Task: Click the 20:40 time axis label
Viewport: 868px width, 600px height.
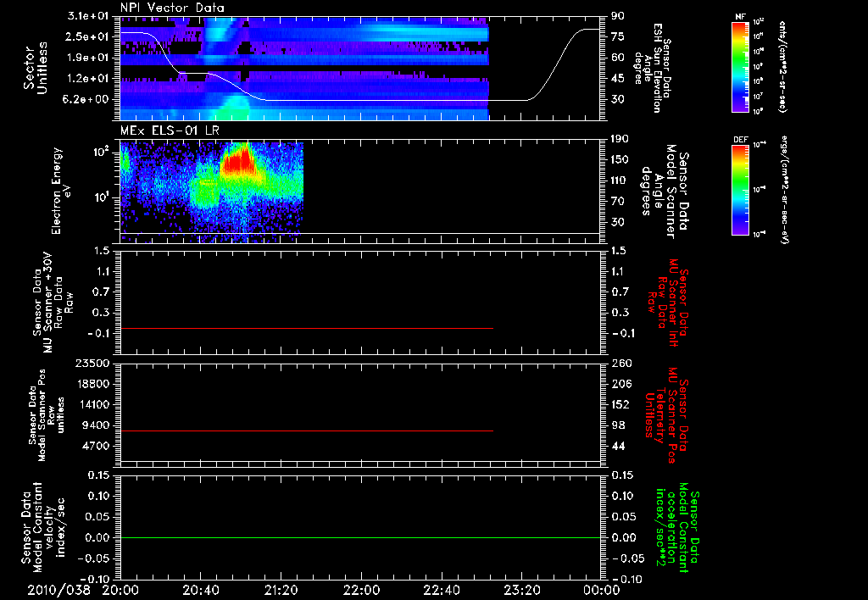Action: click(x=200, y=590)
